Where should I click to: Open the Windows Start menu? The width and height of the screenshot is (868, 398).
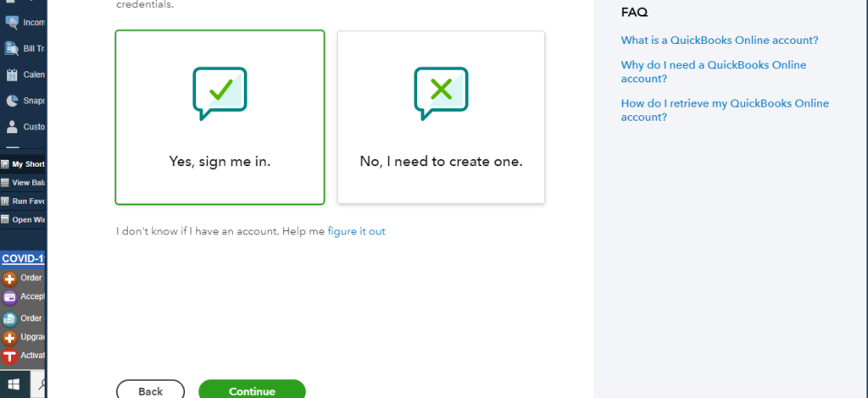tap(14, 384)
